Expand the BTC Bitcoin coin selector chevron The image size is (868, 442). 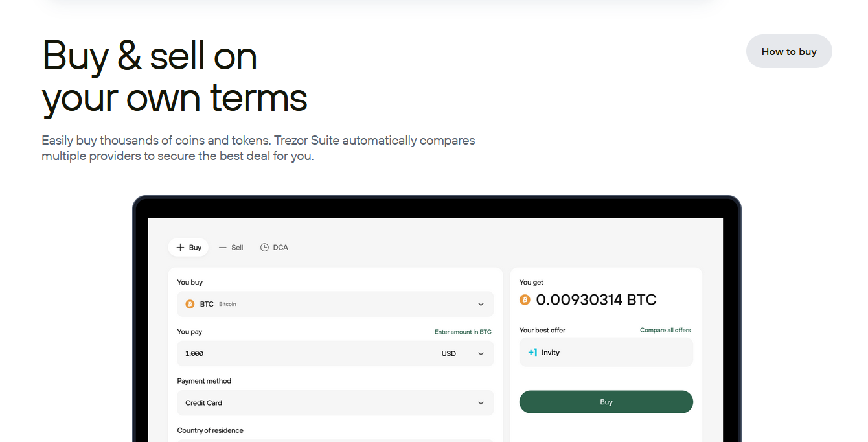pos(481,304)
